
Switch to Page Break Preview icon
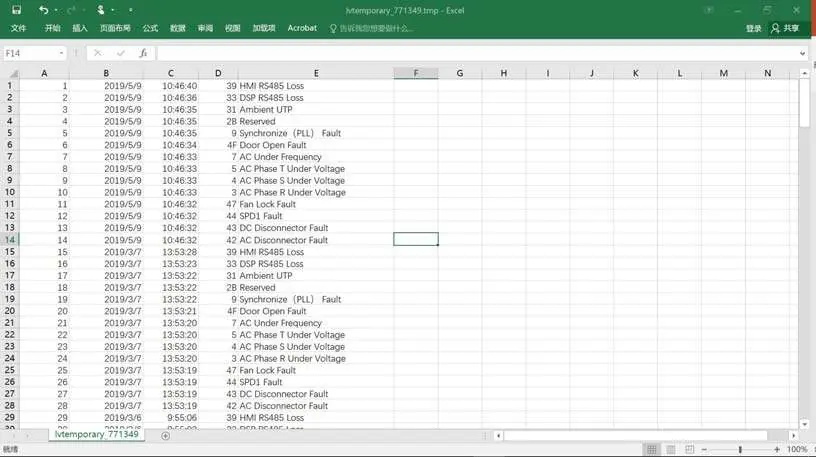click(690, 449)
